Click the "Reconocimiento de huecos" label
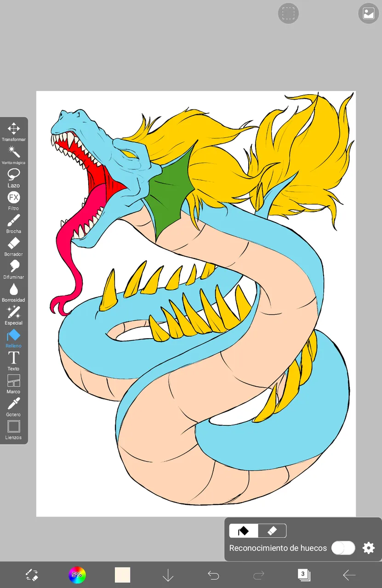The image size is (382, 588). pos(278,548)
